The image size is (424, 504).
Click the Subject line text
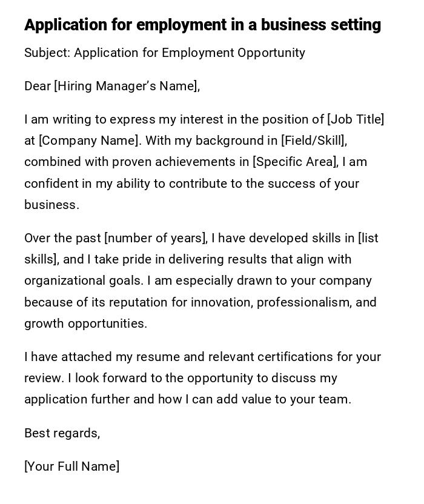click(x=165, y=53)
